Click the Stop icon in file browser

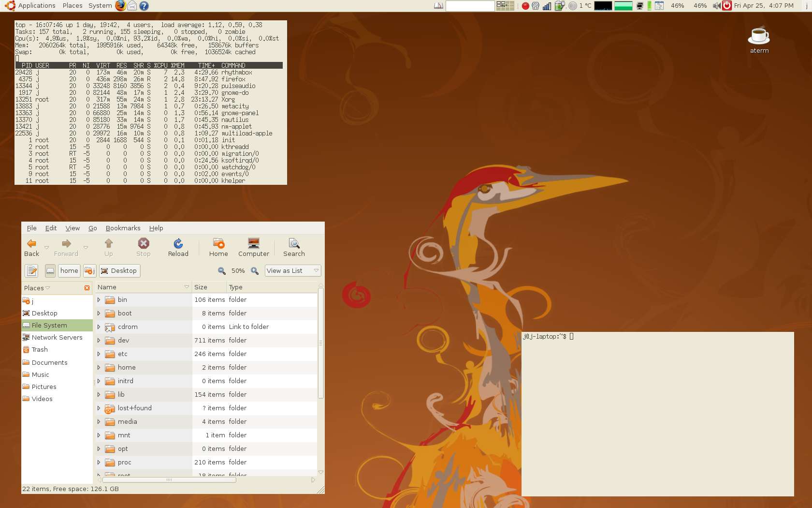point(143,247)
